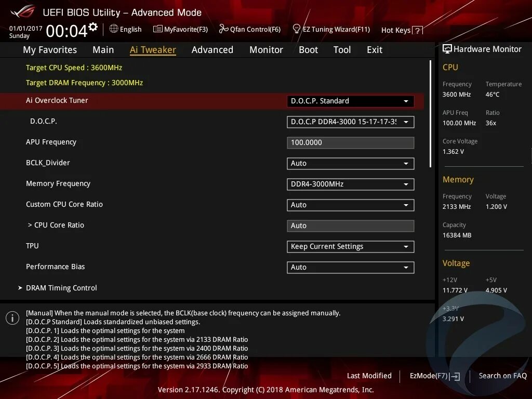
Task: Click Target DRAM Frequency : 3000MHz text
Action: coord(85,83)
